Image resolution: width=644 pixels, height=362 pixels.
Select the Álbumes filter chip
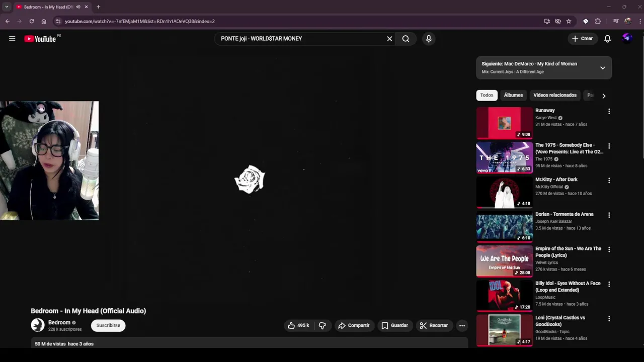tap(513, 95)
